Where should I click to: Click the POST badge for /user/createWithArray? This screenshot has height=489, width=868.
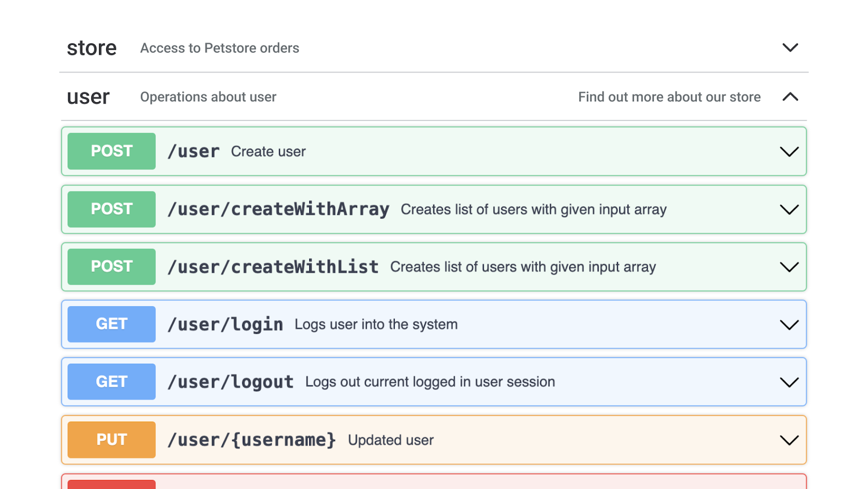(111, 209)
